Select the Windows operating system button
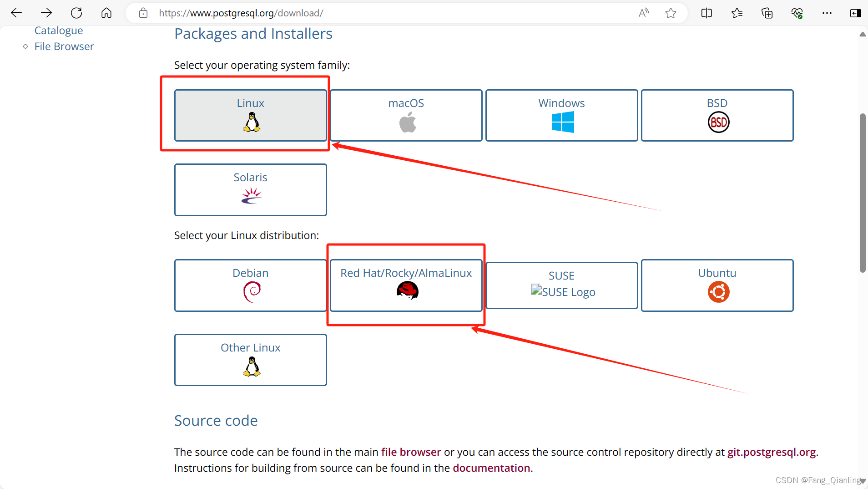 tap(562, 115)
